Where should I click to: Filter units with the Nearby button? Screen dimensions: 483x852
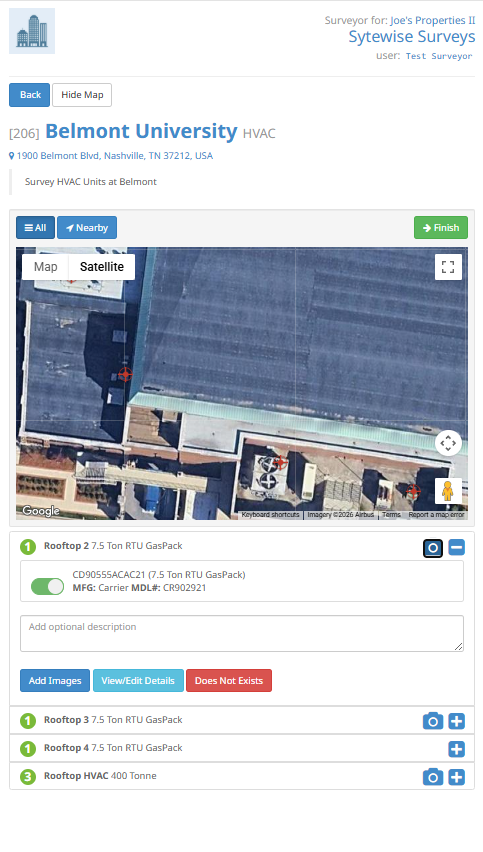coord(87,228)
